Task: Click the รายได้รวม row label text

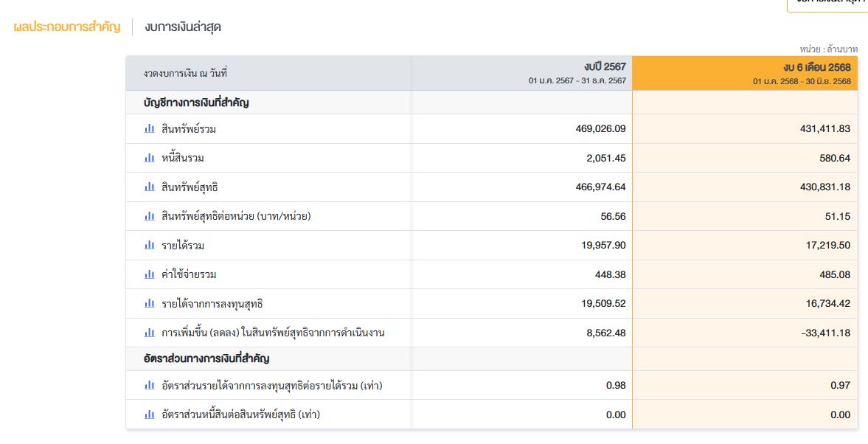Action: point(183,246)
